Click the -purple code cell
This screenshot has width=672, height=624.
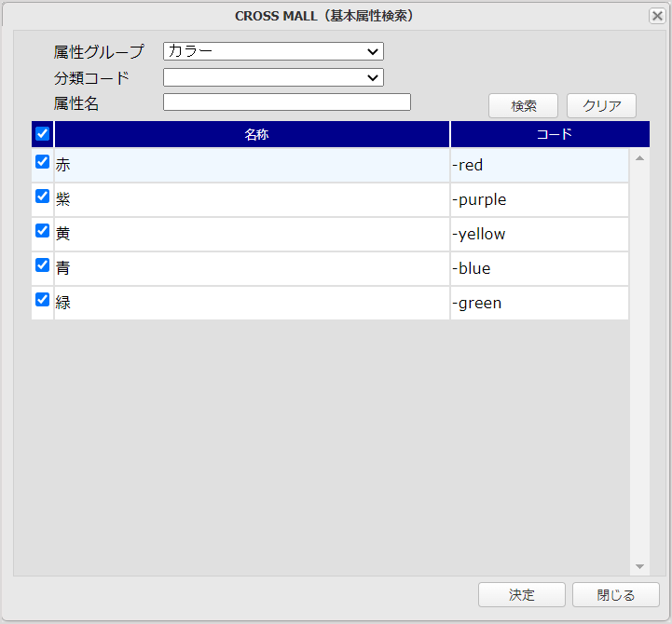pos(540,199)
